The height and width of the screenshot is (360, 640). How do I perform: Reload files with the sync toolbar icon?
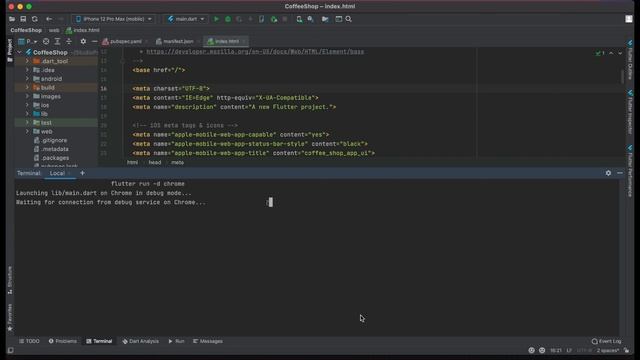pos(35,19)
